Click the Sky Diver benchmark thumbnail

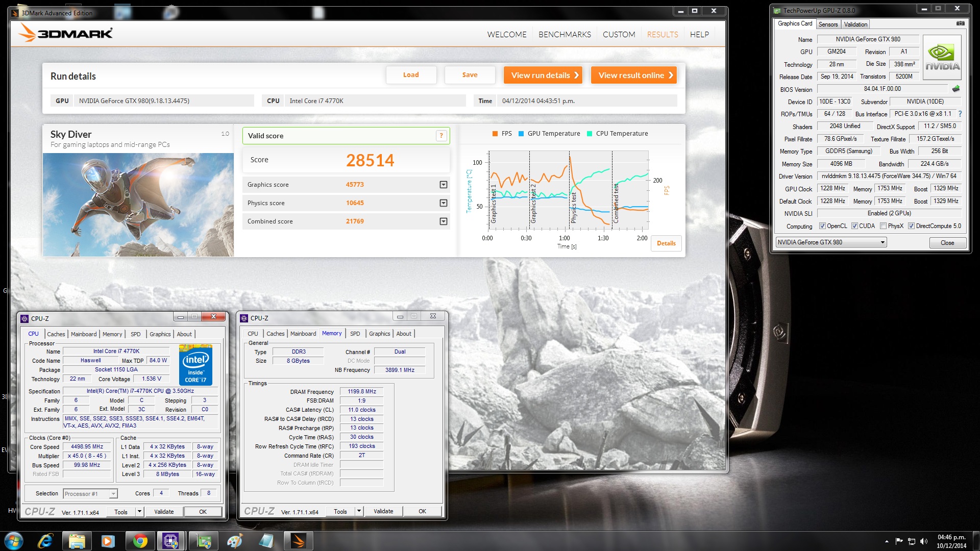pos(138,205)
